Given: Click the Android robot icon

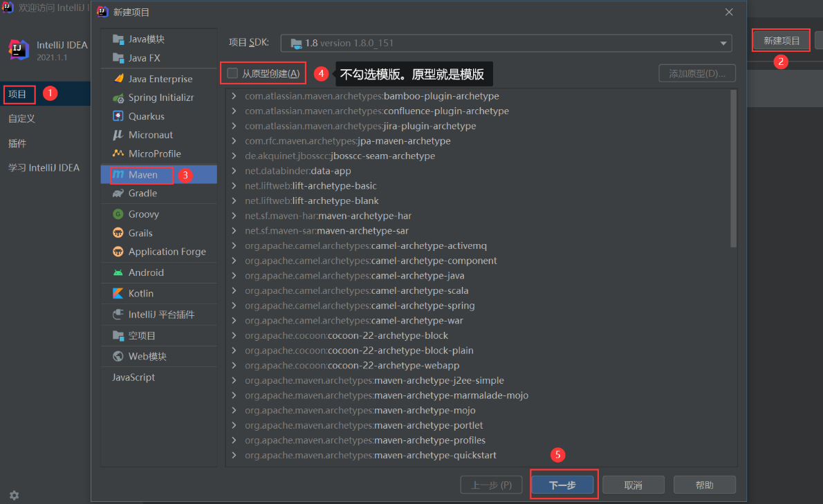Looking at the screenshot, I should (x=118, y=272).
